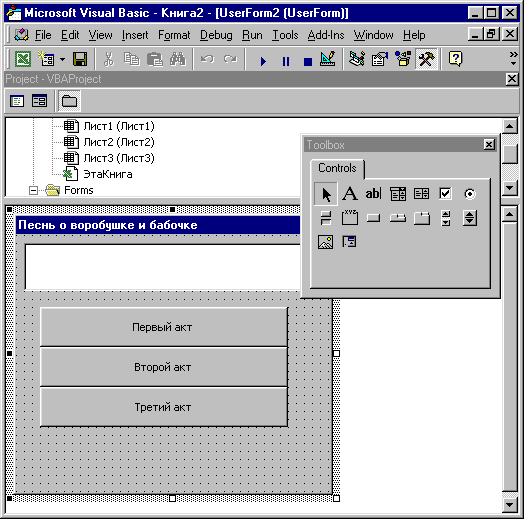524x519 pixels.
Task: Pick the ScrollBar tool in Toolbox
Action: point(445,218)
